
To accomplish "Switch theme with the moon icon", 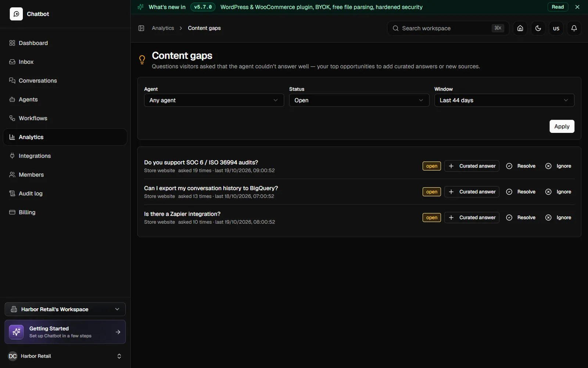I will (538, 28).
